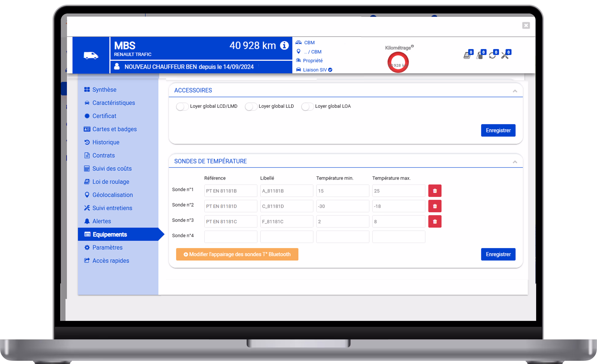Click the red Kilométrage gauge circle
The image size is (597, 364).
click(x=398, y=62)
